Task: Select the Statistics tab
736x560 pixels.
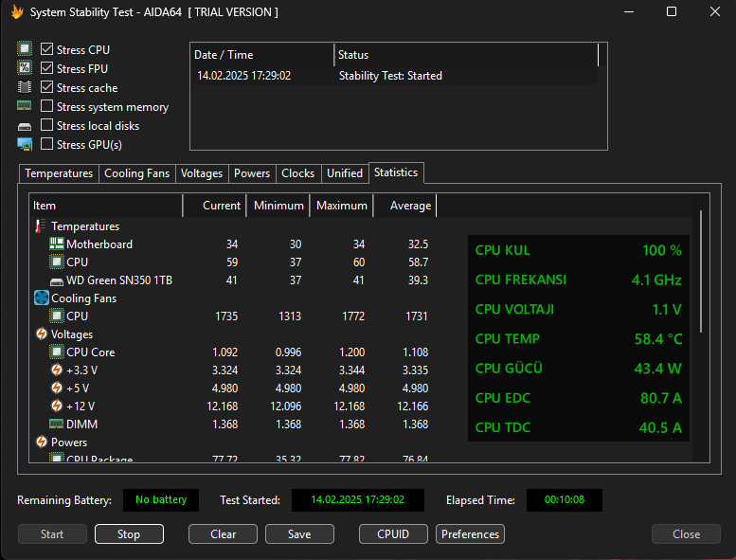Action: pos(396,172)
